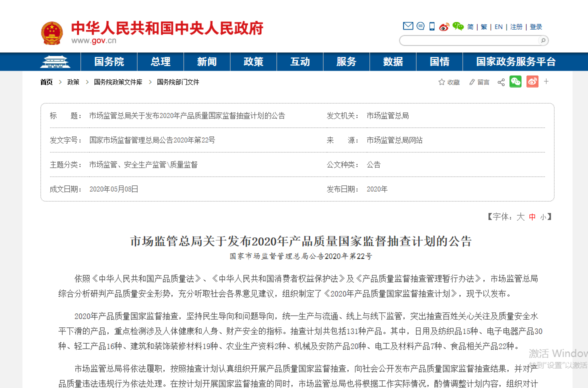Viewport: 588px width, 388px height.
Task: Click 登录 login link
Action: click(536, 27)
